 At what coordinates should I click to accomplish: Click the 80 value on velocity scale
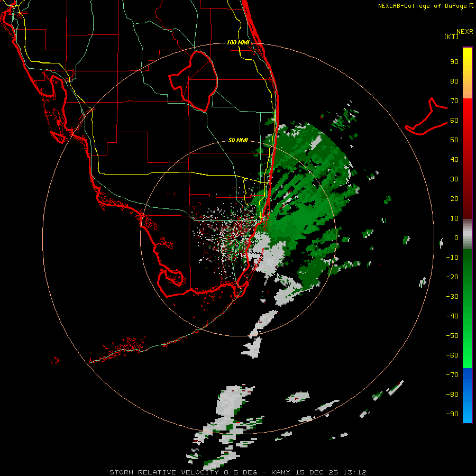coord(454,81)
